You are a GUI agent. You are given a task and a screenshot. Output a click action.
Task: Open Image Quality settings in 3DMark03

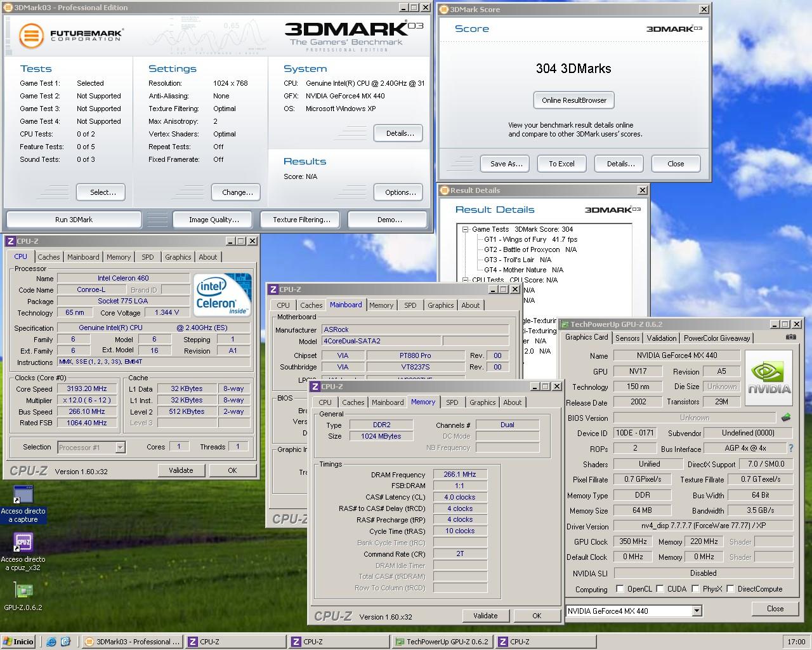click(x=214, y=220)
